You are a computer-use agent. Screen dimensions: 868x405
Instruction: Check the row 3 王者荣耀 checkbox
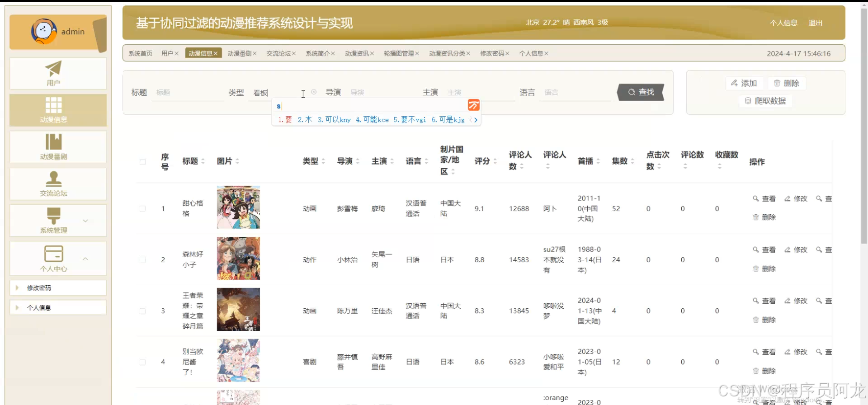click(x=143, y=311)
